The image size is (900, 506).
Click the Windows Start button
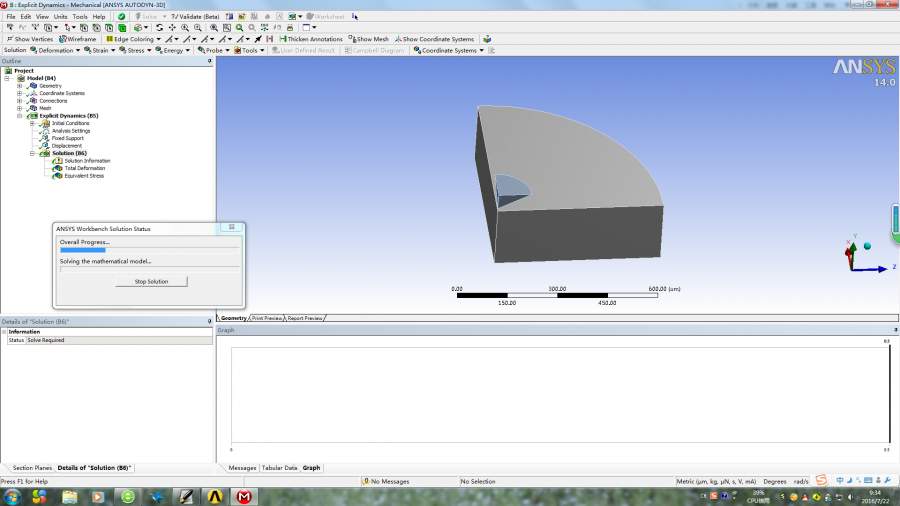(13, 496)
